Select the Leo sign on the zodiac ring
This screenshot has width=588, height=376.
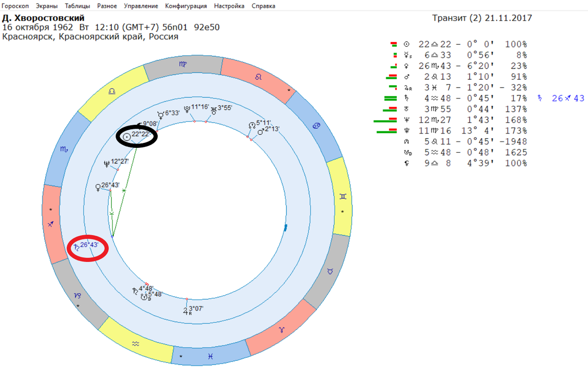coord(258,77)
